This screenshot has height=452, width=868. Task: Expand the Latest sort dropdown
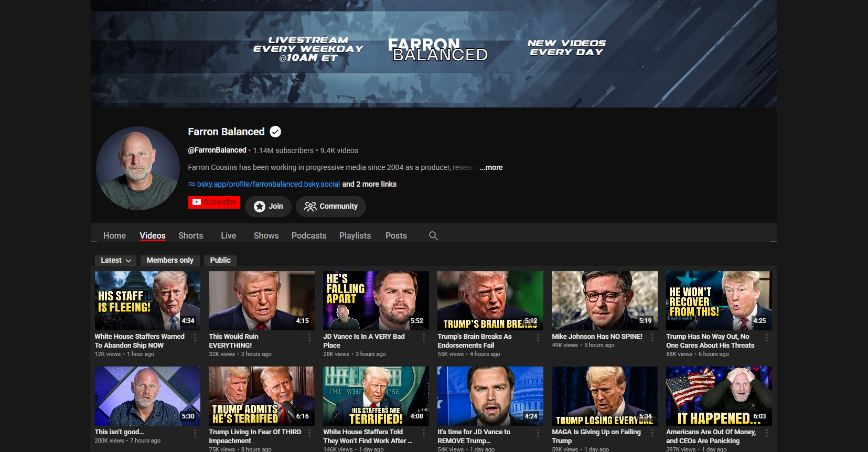point(116,260)
